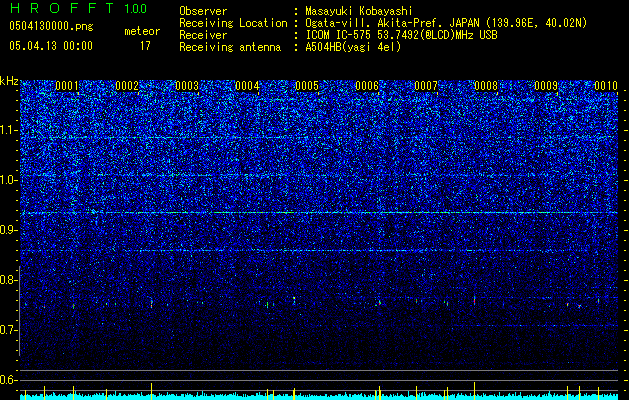Image resolution: width=629 pixels, height=400 pixels.
Task: Click the kHz axis unit label
Action: (9, 81)
